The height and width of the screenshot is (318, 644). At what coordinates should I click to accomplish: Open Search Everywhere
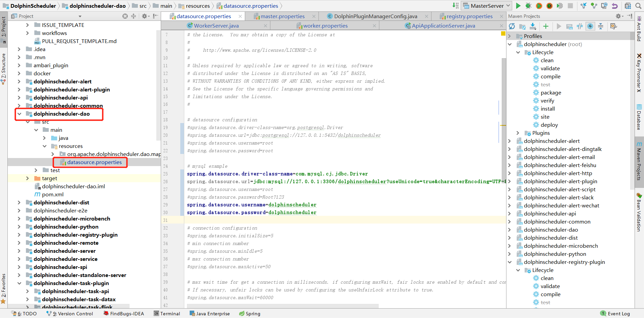tap(639, 6)
